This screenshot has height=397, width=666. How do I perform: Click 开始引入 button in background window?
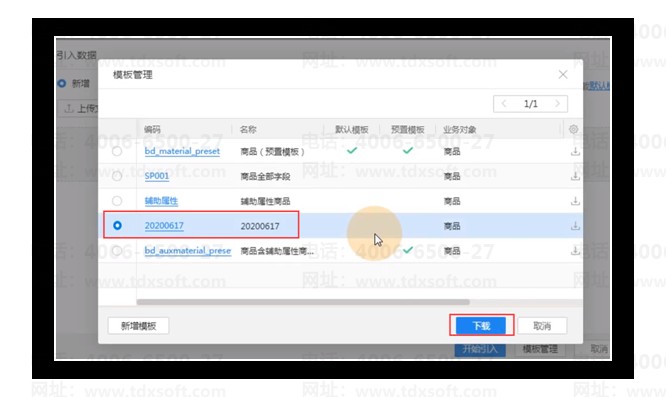pos(480,349)
